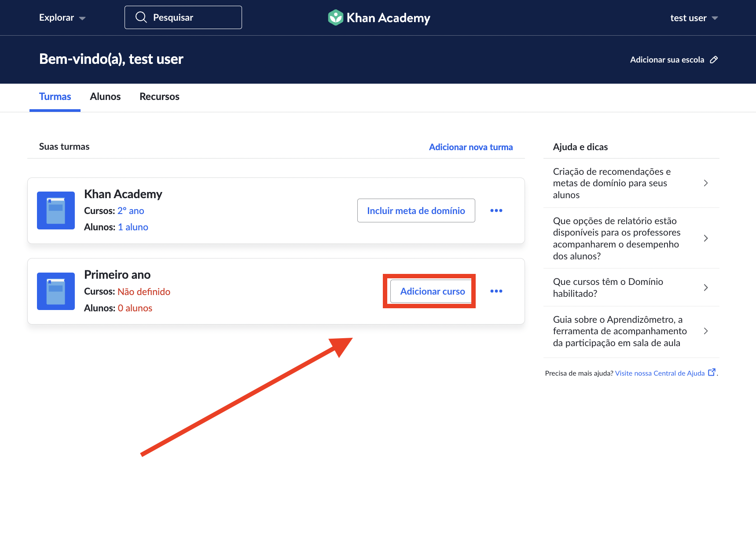Open the 1 aluno students link
Image resolution: width=756 pixels, height=539 pixels.
click(133, 227)
